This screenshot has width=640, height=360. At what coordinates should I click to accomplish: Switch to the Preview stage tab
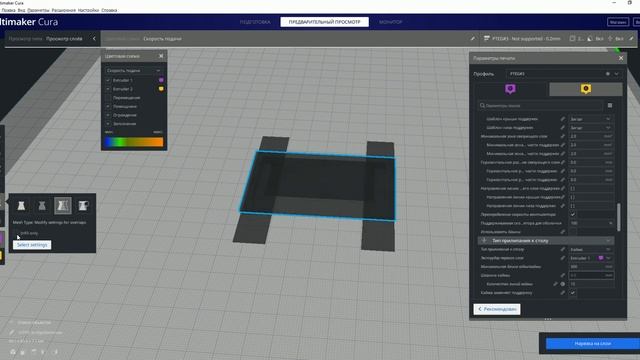pyautogui.click(x=324, y=22)
